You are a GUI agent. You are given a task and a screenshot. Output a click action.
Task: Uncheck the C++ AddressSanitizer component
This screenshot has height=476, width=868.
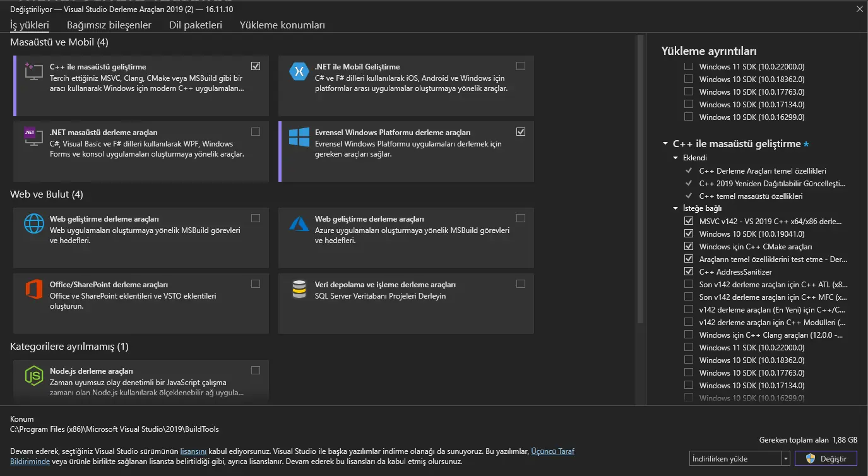click(689, 271)
